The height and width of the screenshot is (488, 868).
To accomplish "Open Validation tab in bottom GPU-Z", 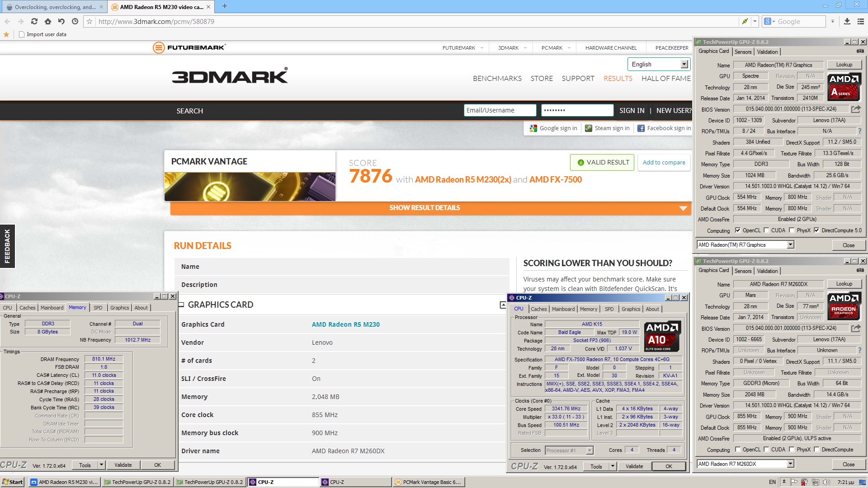I will point(767,271).
